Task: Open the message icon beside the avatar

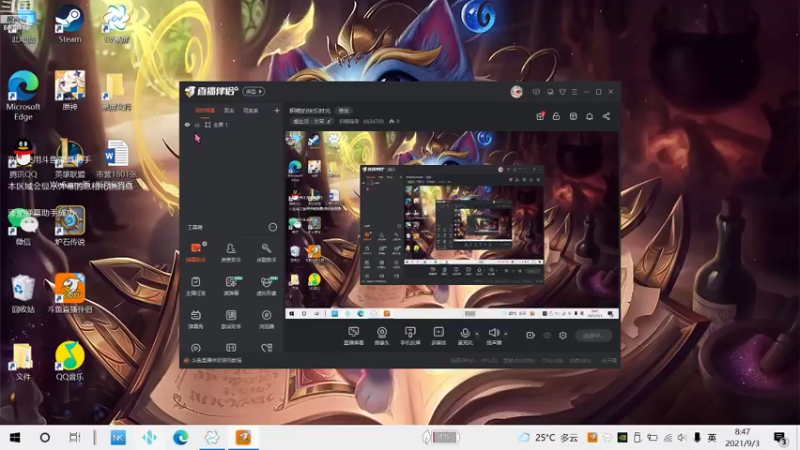Action: click(536, 92)
